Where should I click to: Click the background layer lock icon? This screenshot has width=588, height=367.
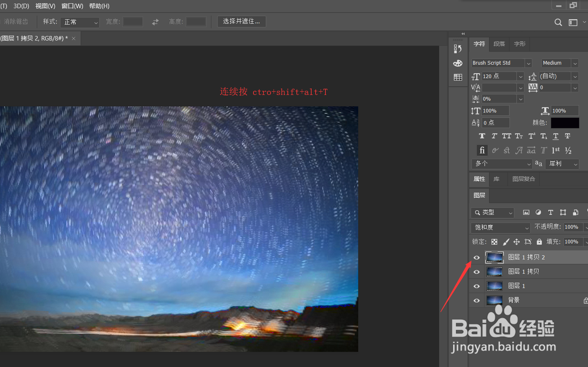[x=586, y=300]
